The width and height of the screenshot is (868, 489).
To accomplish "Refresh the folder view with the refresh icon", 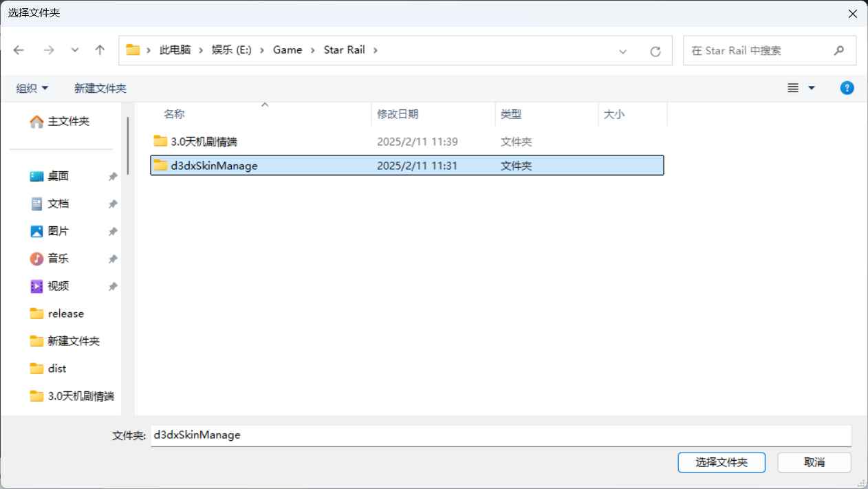I will (x=655, y=50).
